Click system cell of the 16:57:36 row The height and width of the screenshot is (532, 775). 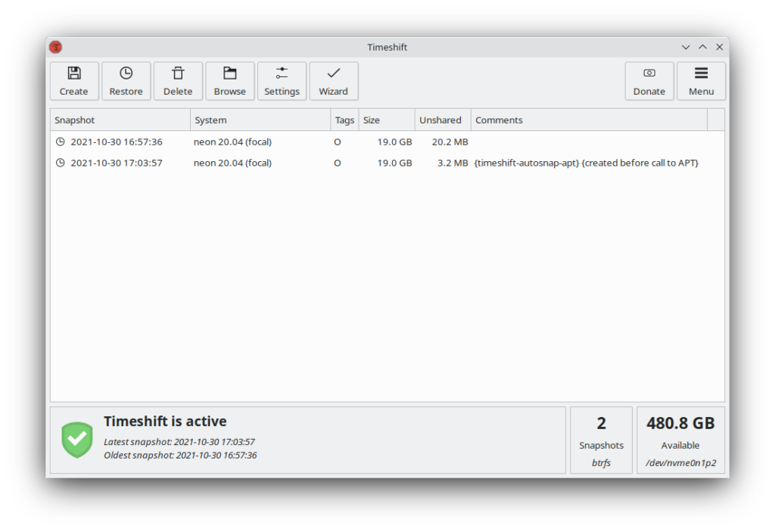point(233,142)
